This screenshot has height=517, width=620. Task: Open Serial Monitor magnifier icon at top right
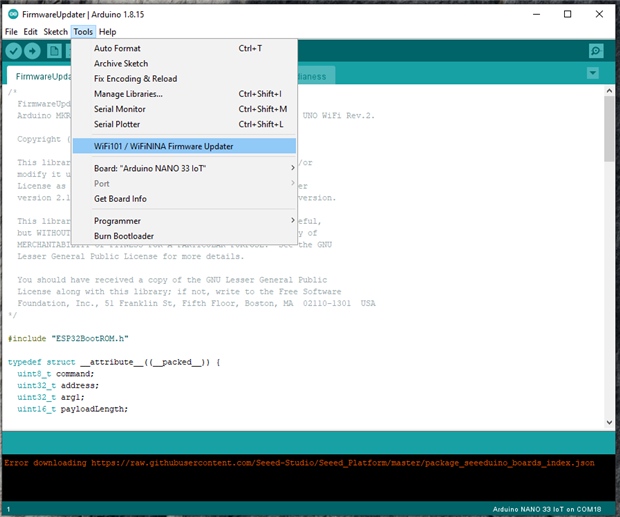(596, 51)
